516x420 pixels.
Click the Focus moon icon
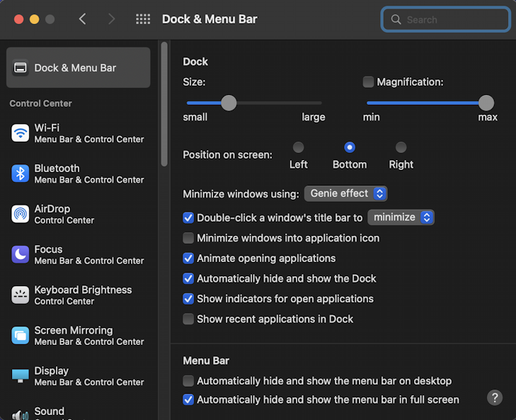tap(20, 255)
